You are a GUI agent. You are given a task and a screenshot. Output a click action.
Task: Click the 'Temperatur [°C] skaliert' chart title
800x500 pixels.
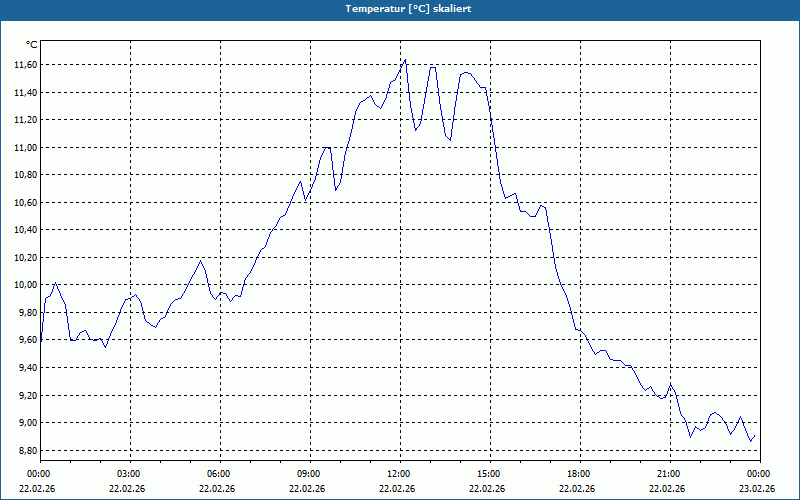click(x=408, y=9)
